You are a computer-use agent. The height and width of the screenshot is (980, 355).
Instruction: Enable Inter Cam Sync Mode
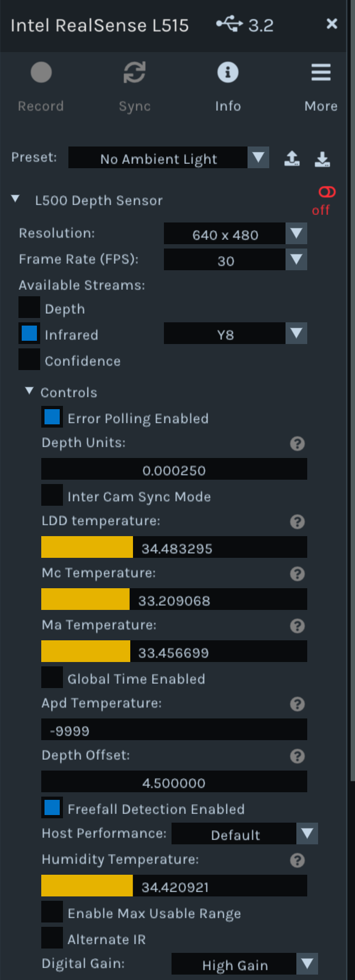tap(52, 494)
